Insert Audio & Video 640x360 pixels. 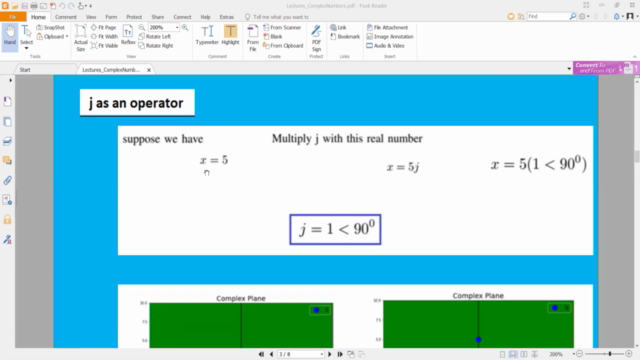[385, 46]
